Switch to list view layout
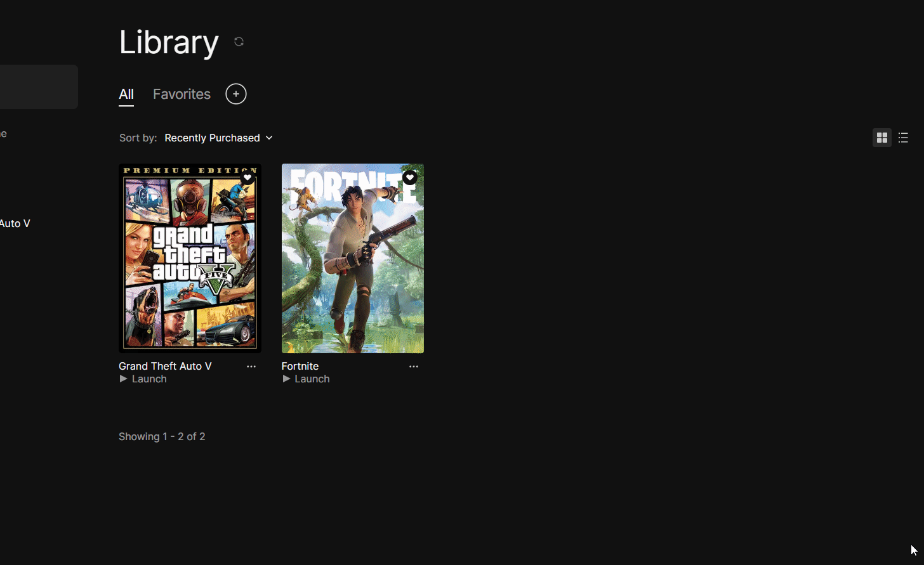This screenshot has height=565, width=924. (903, 138)
